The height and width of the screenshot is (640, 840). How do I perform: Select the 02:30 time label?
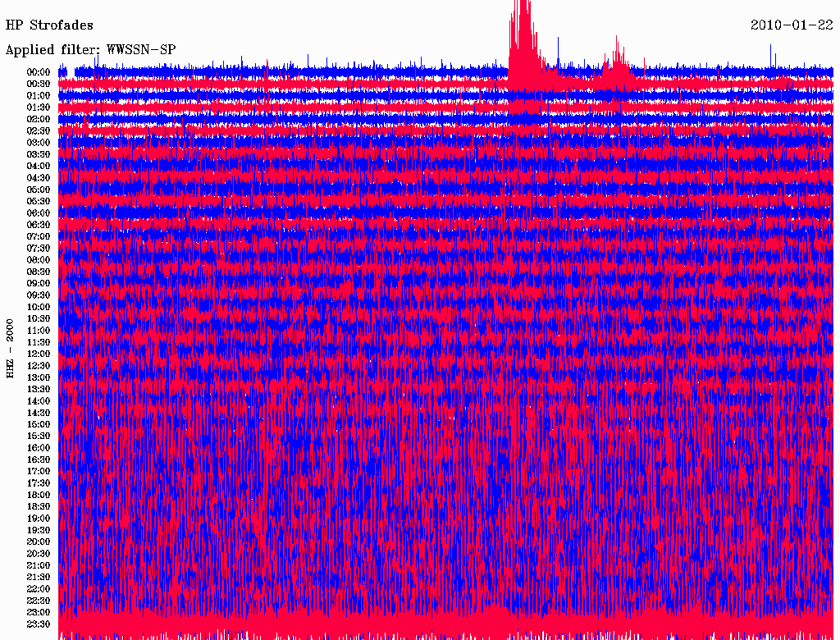tap(39, 131)
